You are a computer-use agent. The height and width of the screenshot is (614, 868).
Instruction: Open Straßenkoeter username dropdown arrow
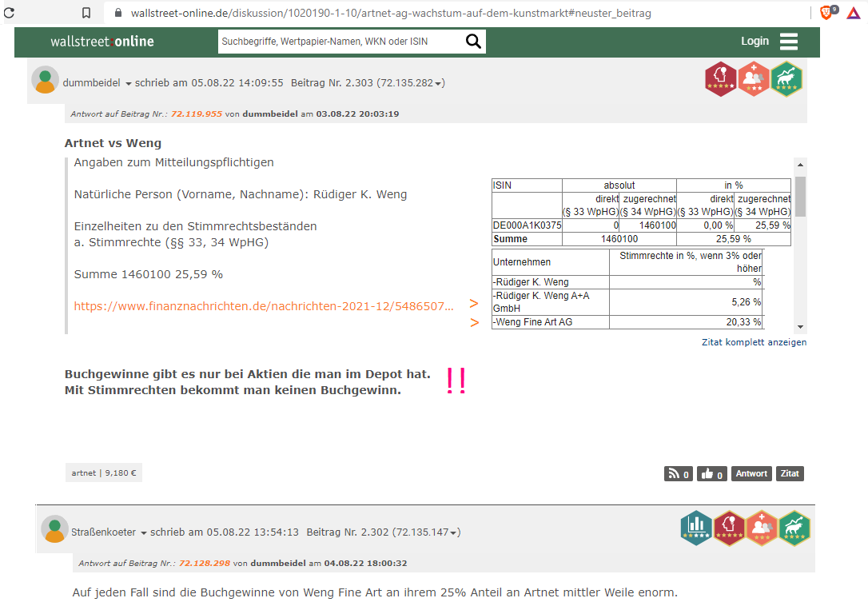click(x=144, y=533)
